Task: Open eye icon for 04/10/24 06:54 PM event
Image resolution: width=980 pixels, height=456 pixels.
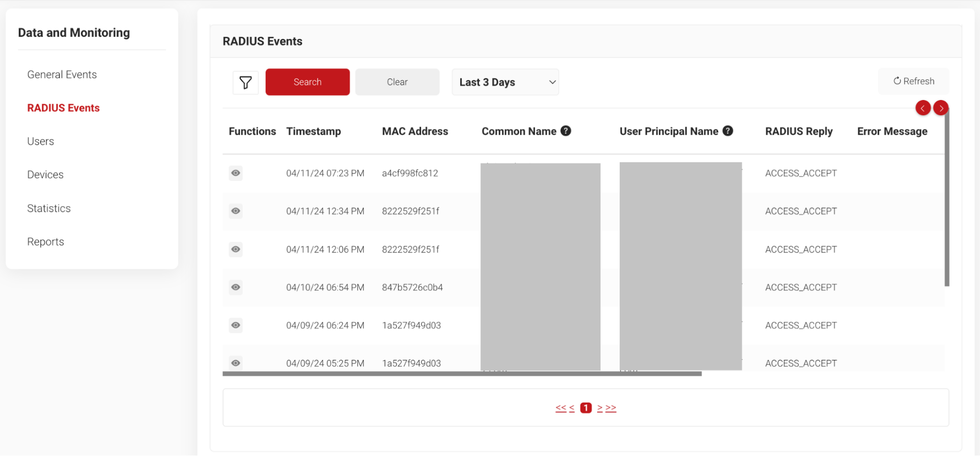Action: tap(236, 287)
